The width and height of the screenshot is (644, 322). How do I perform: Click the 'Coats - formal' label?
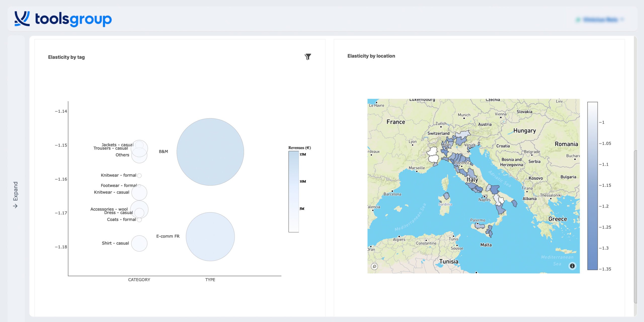[122, 220]
